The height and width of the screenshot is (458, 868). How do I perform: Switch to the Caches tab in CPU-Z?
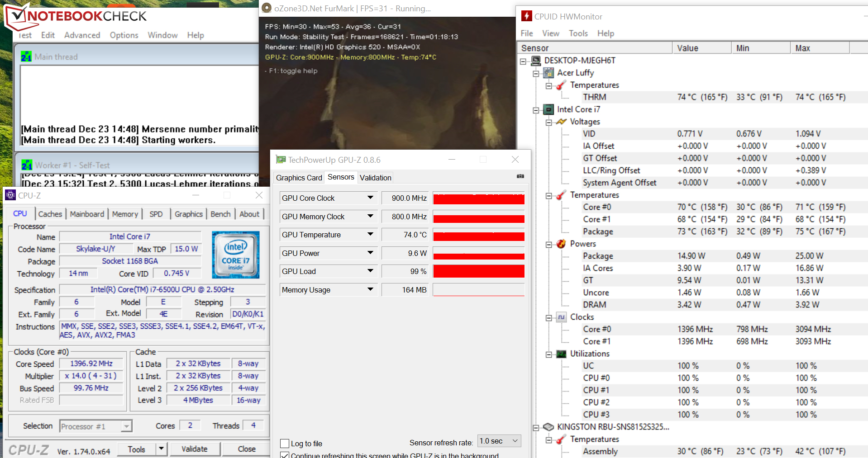point(50,214)
